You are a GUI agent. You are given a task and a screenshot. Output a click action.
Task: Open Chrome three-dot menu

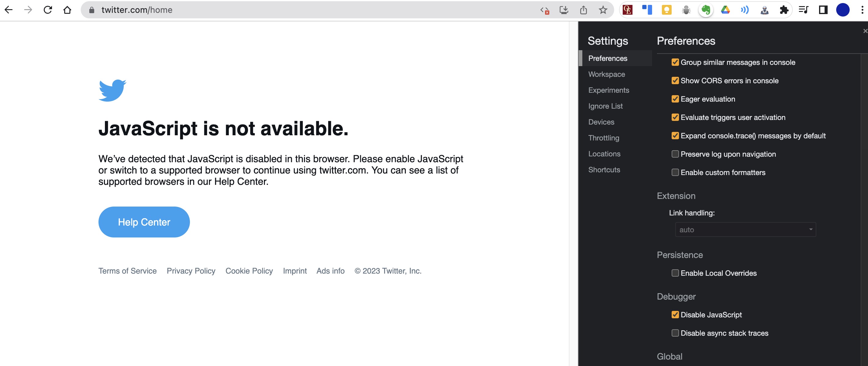tap(862, 10)
